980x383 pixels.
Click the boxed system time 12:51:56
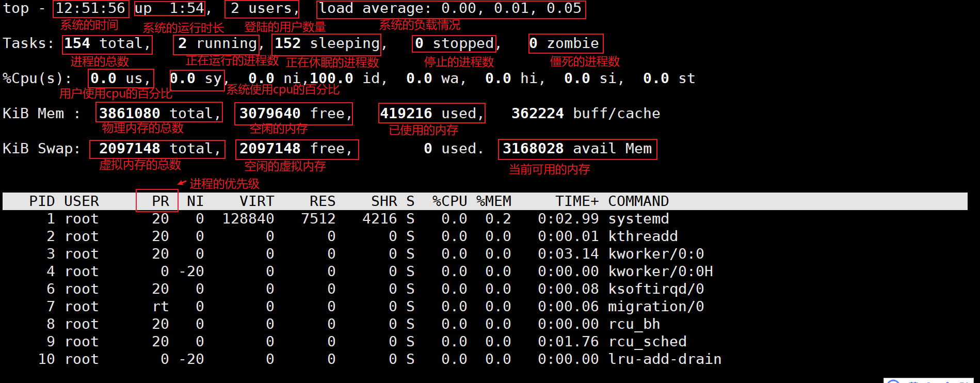pyautogui.click(x=90, y=9)
